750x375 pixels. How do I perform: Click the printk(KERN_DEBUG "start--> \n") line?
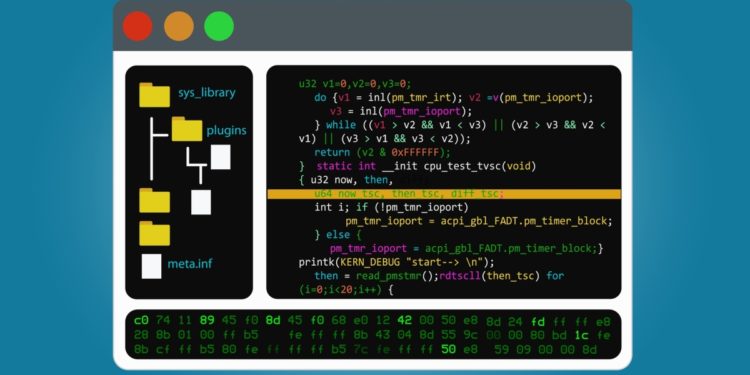click(397, 263)
